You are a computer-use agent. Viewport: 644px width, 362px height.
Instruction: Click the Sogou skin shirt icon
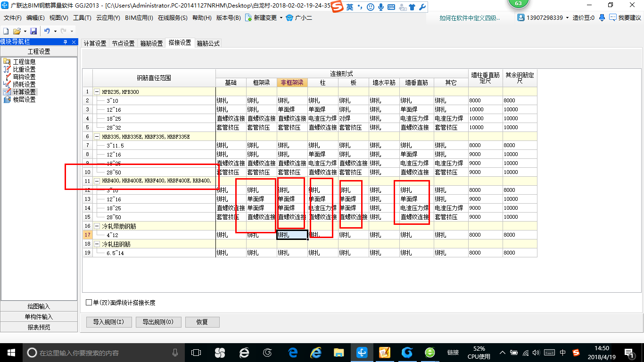(x=412, y=7)
